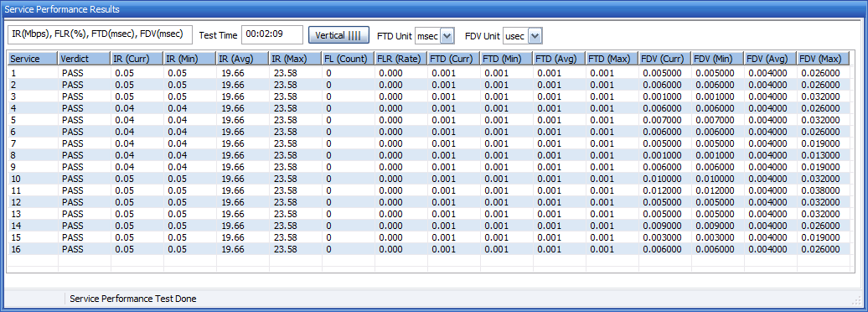This screenshot has width=868, height=312.
Task: Click the FTD (Avg) column header
Action: click(x=559, y=58)
